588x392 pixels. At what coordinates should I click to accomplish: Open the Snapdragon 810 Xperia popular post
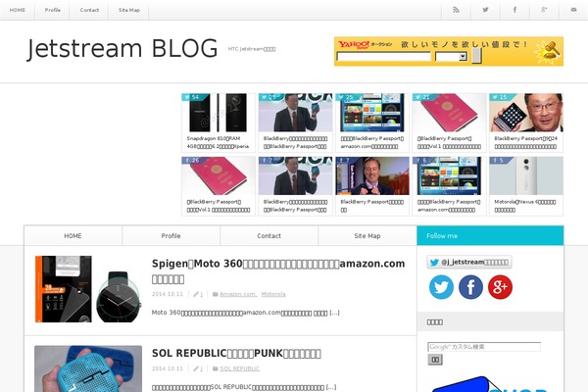[x=219, y=122]
